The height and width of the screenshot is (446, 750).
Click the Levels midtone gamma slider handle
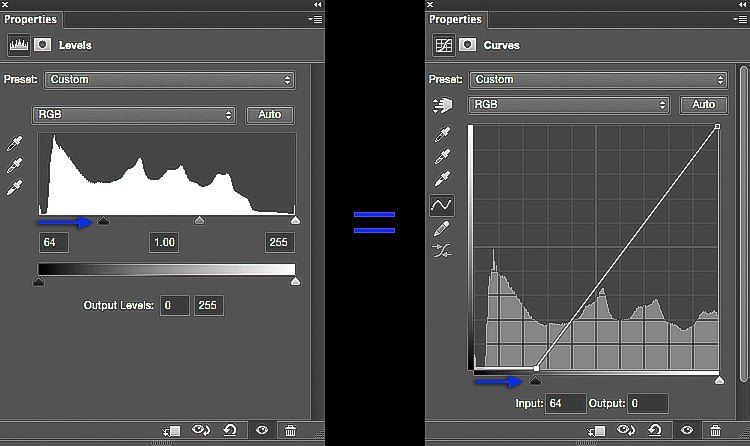(199, 220)
